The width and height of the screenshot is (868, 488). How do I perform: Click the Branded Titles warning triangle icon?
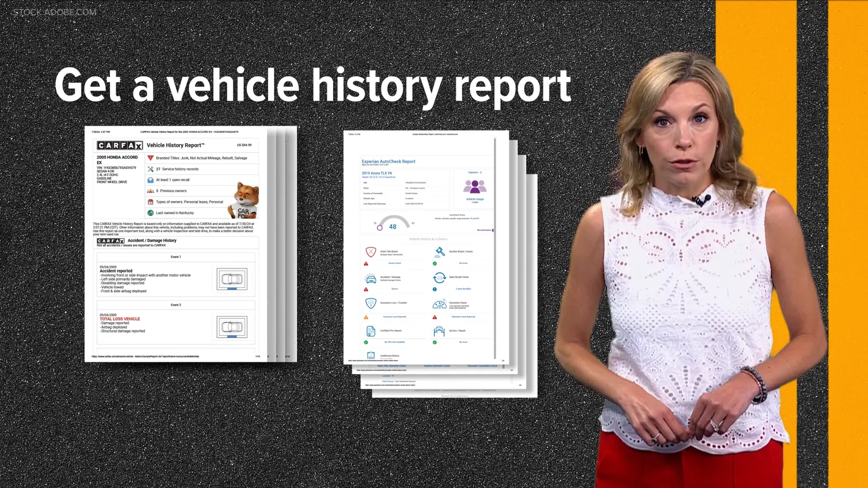click(x=151, y=158)
